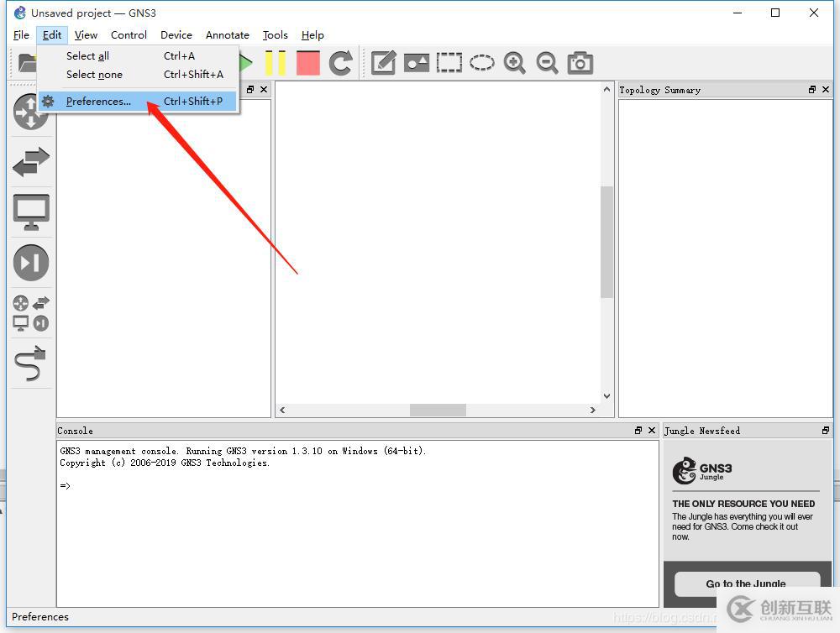Stop all devices with the red square

(x=308, y=63)
